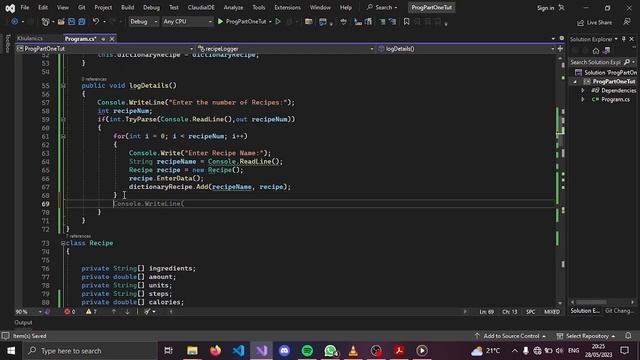The image size is (640, 360).
Task: Open VLC media player on taskbar
Action: [x=353, y=351]
